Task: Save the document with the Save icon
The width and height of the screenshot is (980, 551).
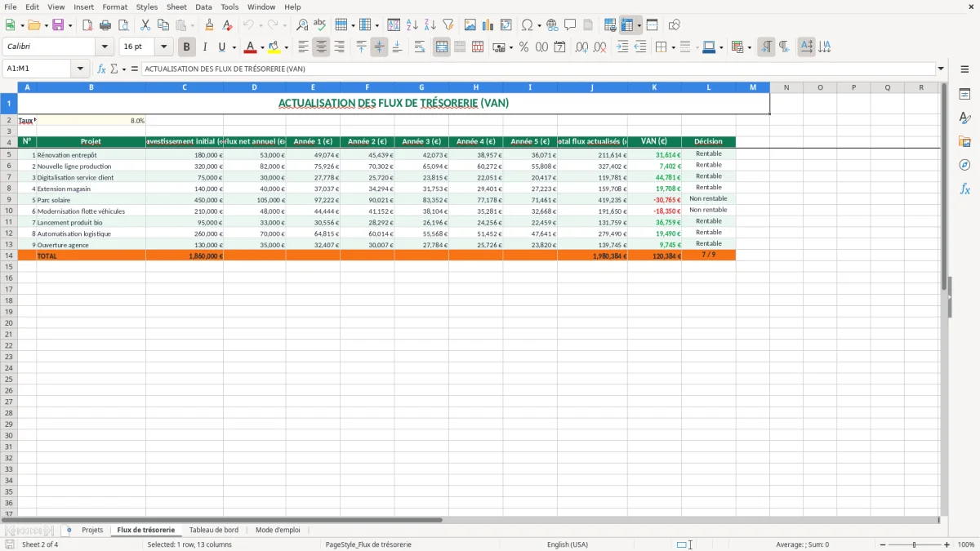Action: (58, 25)
